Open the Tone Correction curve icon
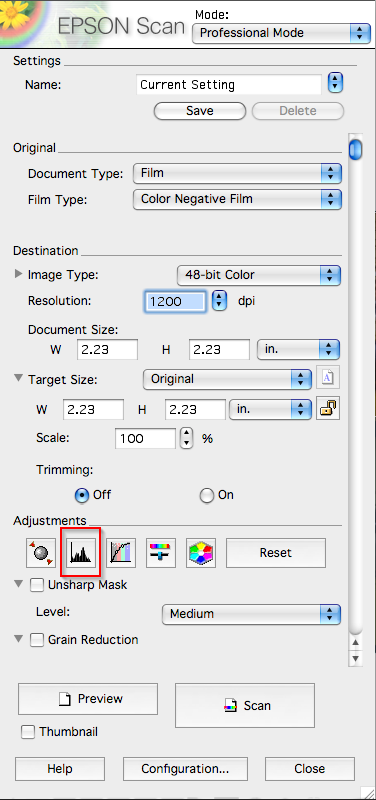This screenshot has width=376, height=800. pos(121,553)
